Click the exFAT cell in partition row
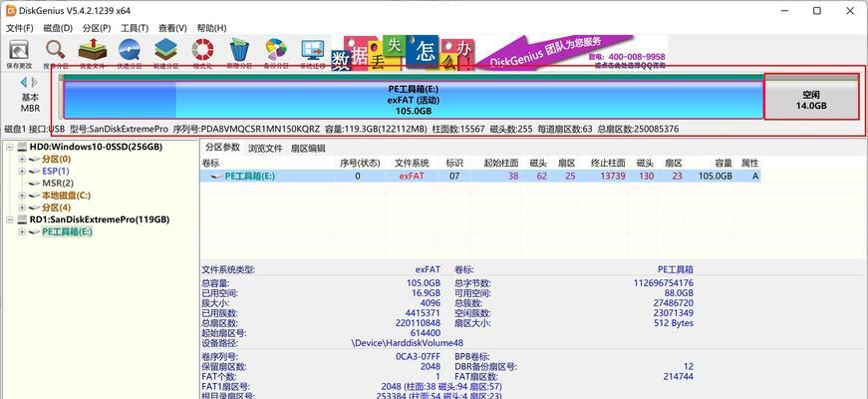 coord(412,177)
